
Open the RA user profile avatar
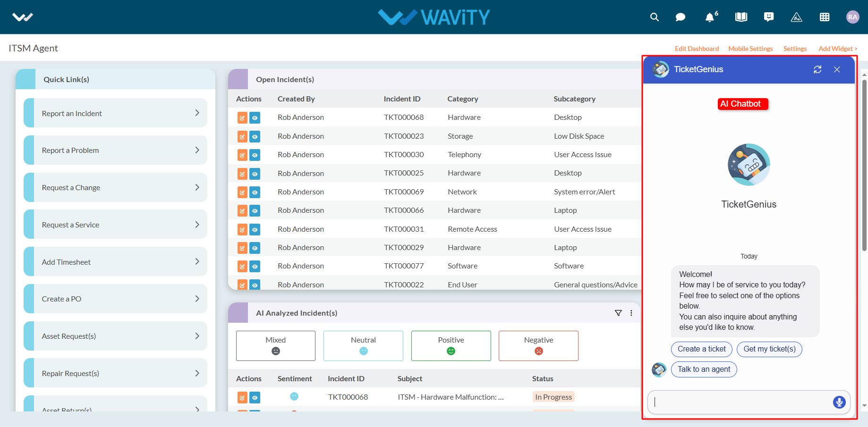pyautogui.click(x=852, y=17)
